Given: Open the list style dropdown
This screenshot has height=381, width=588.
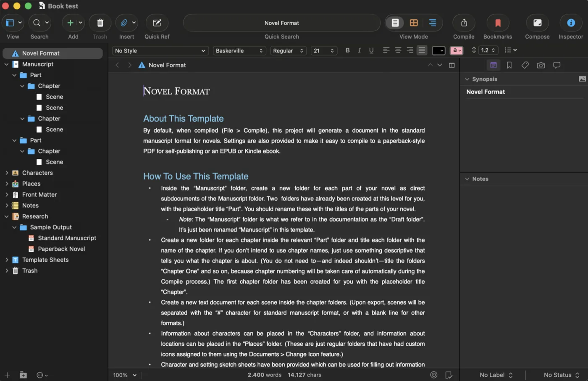Looking at the screenshot, I should click(x=511, y=50).
